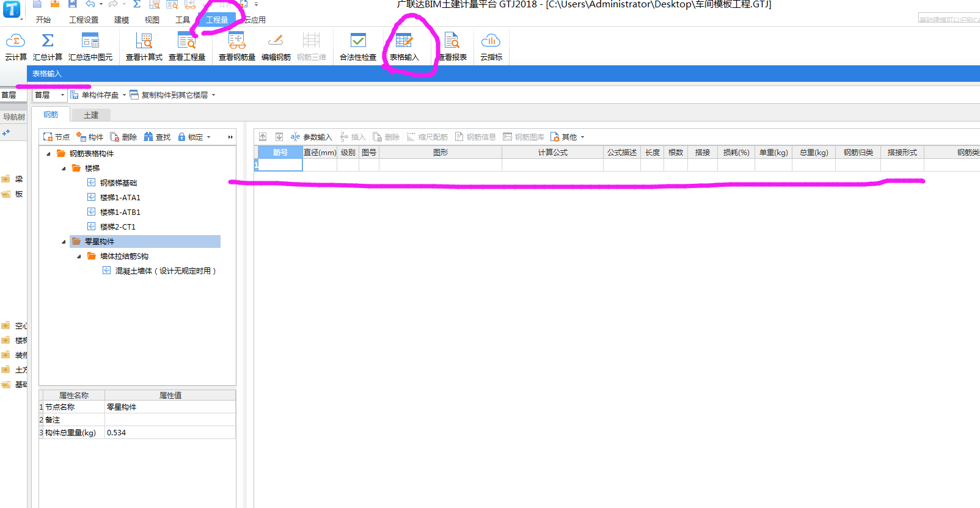This screenshot has width=980, height=508.
Task: Click 删除 in the component tree toolbar
Action: [123, 137]
